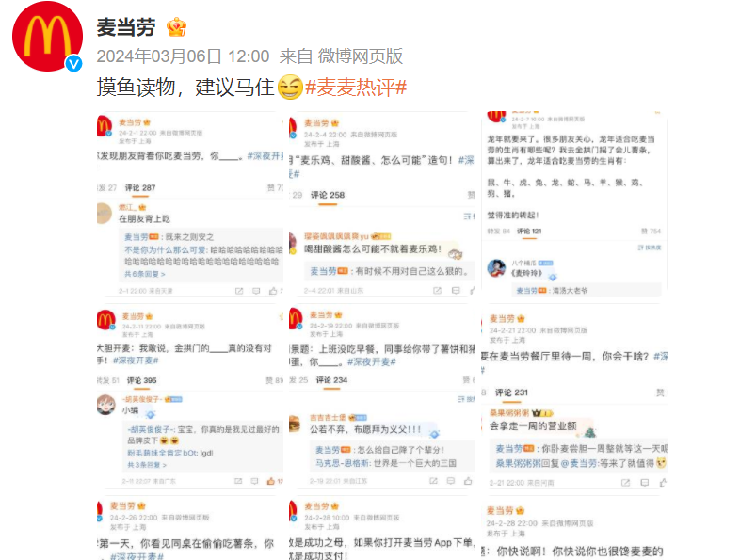Screen dimensions: 740x560
Task: Click the laughing emoji in the post text
Action: [290, 88]
